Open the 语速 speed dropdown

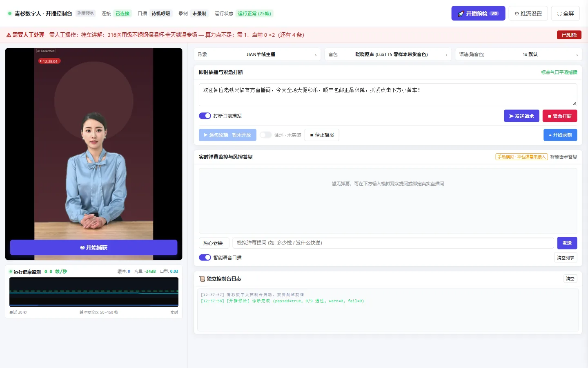pos(519,54)
